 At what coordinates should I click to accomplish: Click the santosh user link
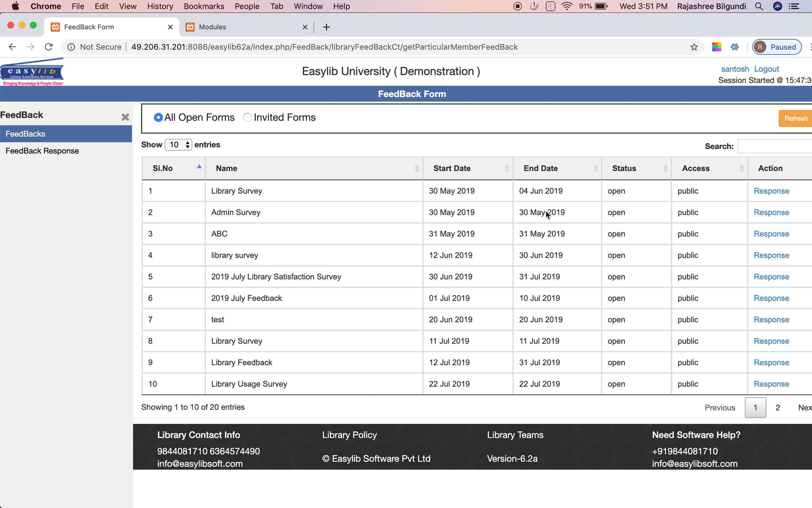coord(735,69)
